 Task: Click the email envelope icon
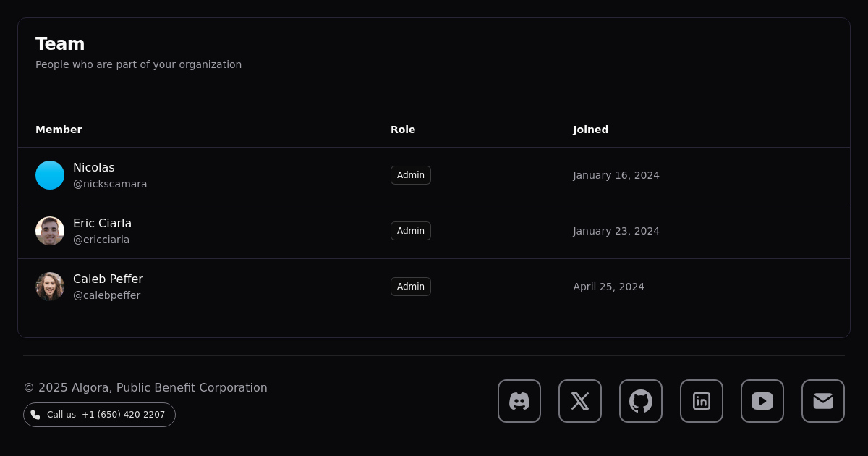(823, 401)
